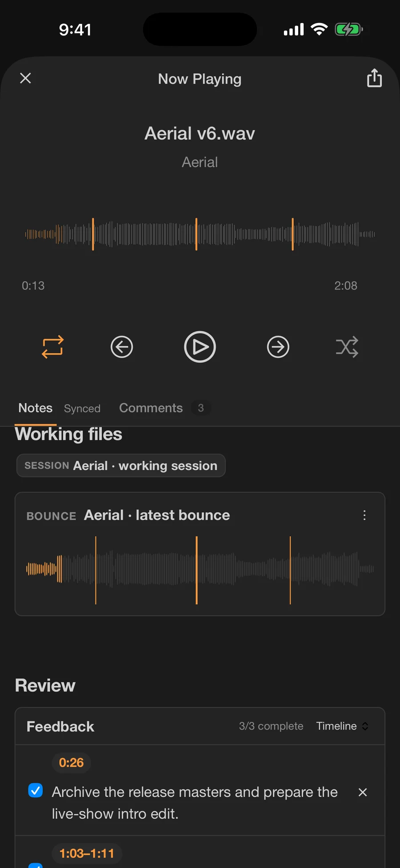The image size is (400, 868).
Task: Select last marker in latest bounce waveform
Action: [x=290, y=570]
